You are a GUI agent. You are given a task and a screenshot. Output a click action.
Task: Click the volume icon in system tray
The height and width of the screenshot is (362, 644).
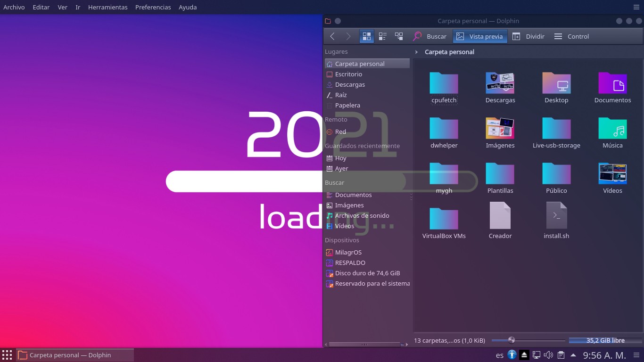[548, 355]
